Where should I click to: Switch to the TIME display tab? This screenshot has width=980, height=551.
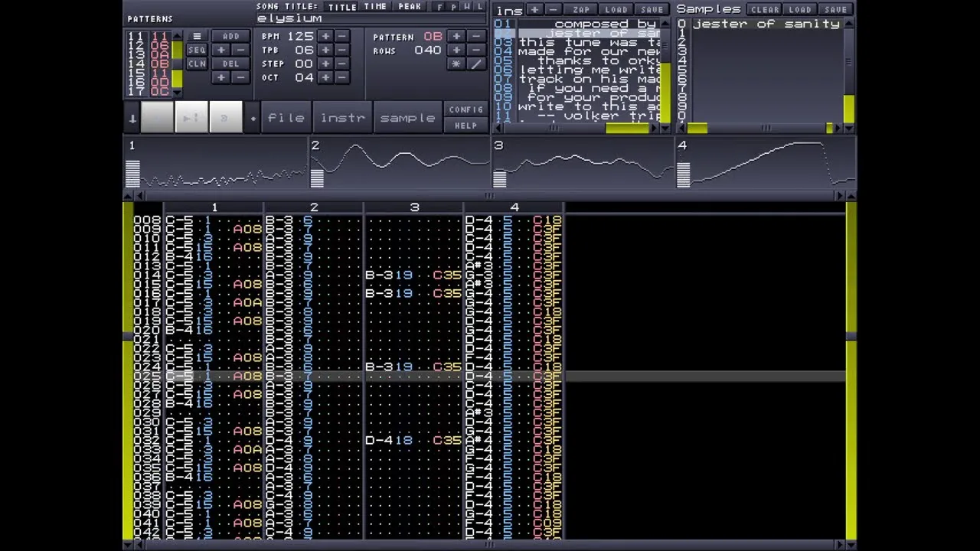pyautogui.click(x=375, y=7)
